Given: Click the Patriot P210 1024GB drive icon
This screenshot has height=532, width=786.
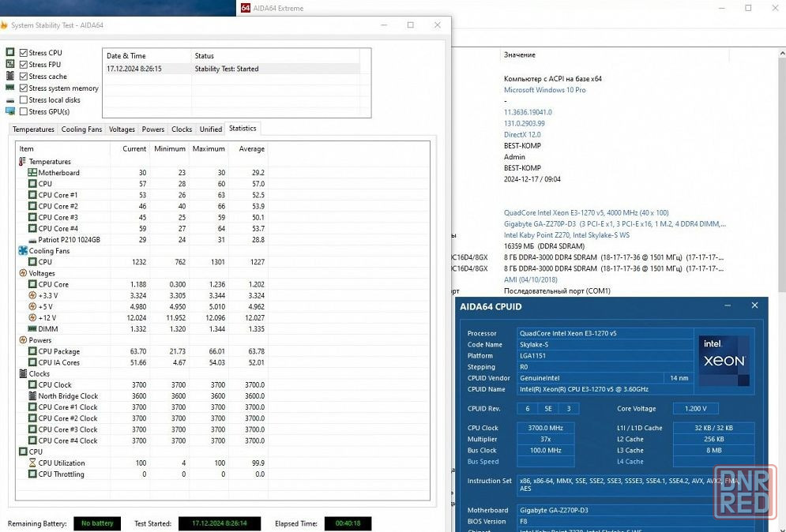Looking at the screenshot, I should (x=32, y=240).
